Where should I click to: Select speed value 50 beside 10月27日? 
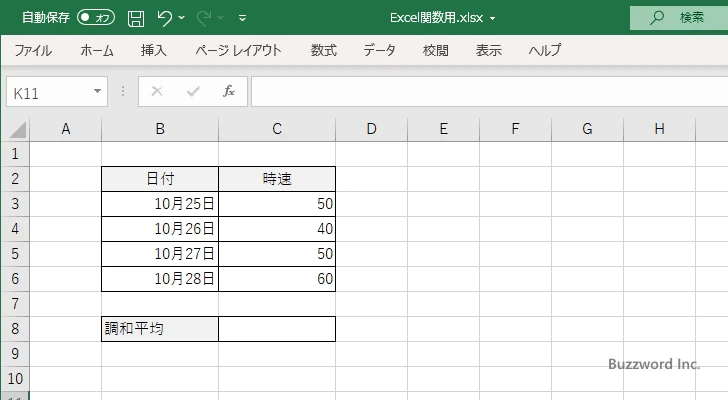point(277,254)
